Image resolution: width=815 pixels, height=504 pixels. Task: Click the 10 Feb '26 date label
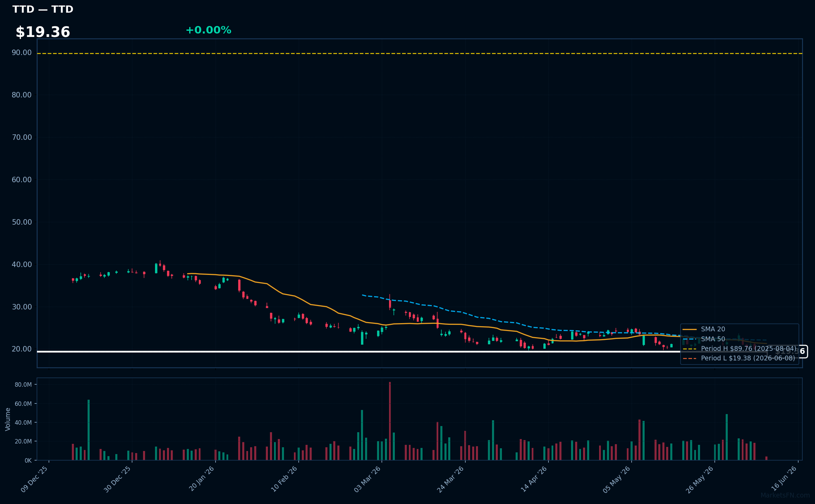coord(284,479)
